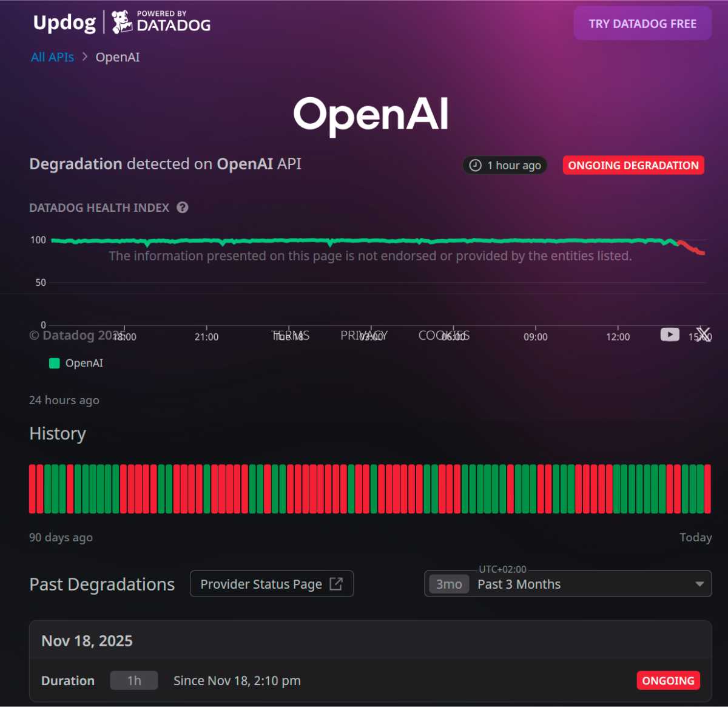Image resolution: width=728 pixels, height=707 pixels.
Task: Open the Updog home logo
Action: [x=64, y=23]
